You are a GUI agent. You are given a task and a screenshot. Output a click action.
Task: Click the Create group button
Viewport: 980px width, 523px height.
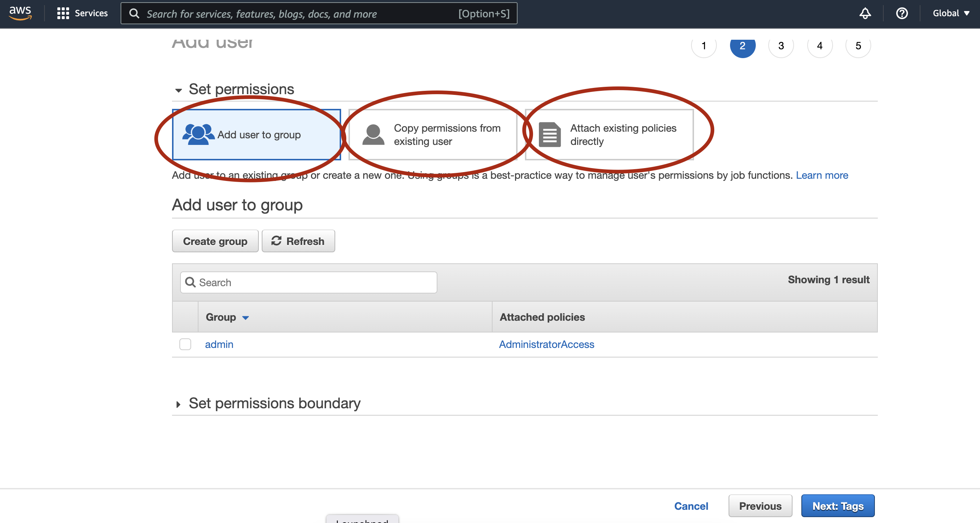215,241
